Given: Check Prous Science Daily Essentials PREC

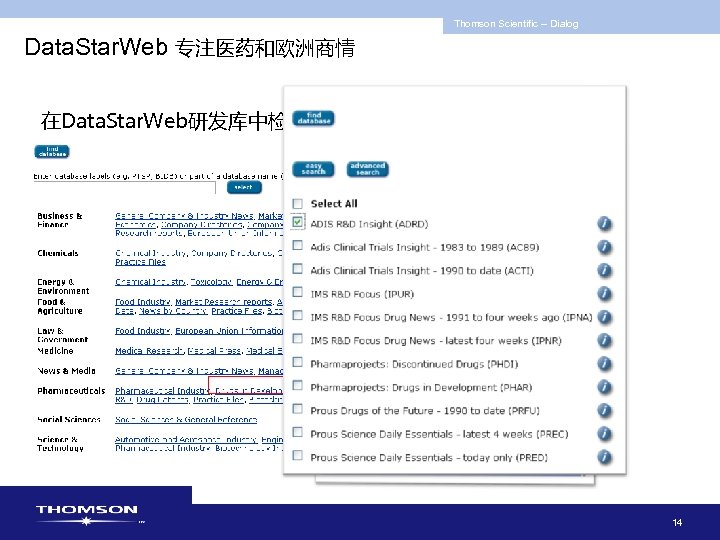Looking at the screenshot, I should pos(298,432).
